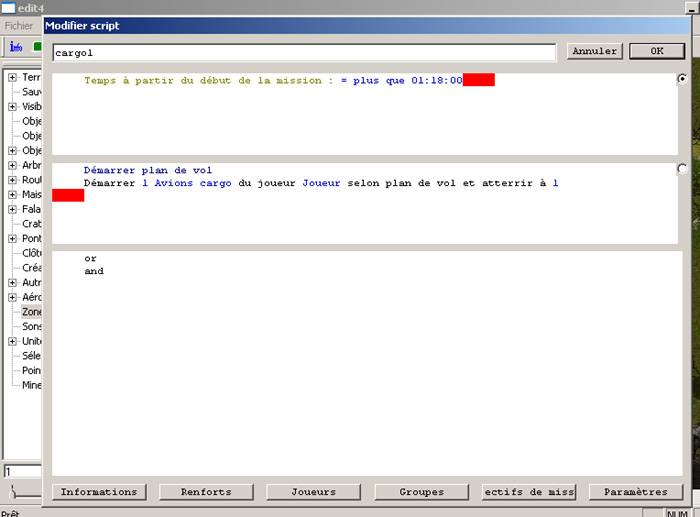Select the action section radio button
700x517 pixels.
point(682,169)
